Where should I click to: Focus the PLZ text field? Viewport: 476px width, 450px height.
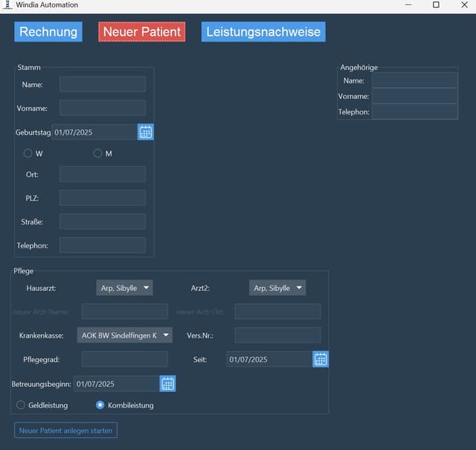point(103,198)
